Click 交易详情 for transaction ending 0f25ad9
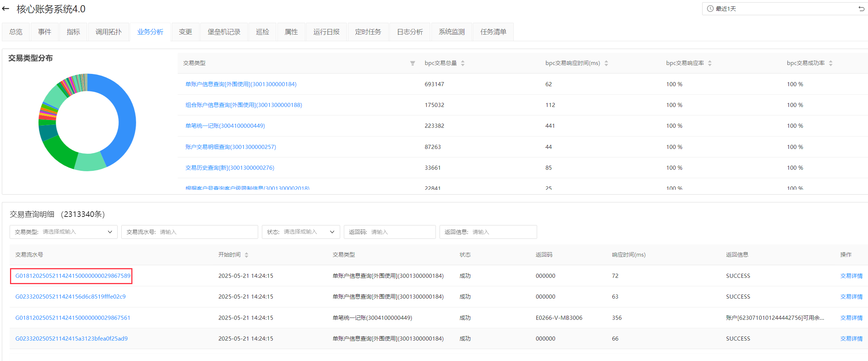Viewport: 868px width, 361px height. click(851, 339)
